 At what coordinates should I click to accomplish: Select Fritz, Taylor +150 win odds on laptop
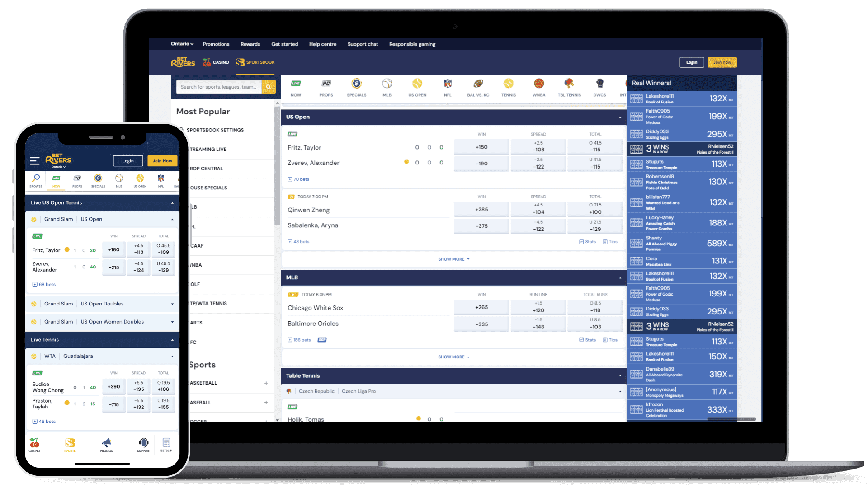(481, 147)
